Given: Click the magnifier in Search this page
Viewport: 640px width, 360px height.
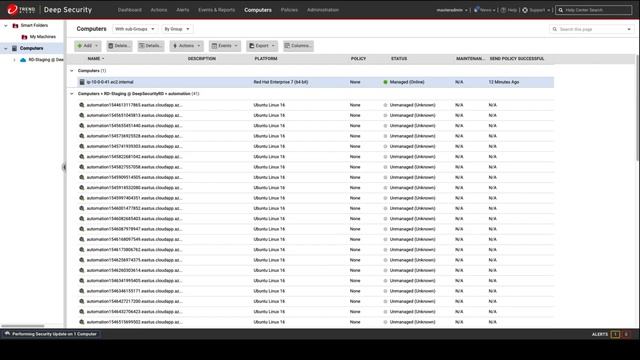Looking at the screenshot, I should click(555, 29).
